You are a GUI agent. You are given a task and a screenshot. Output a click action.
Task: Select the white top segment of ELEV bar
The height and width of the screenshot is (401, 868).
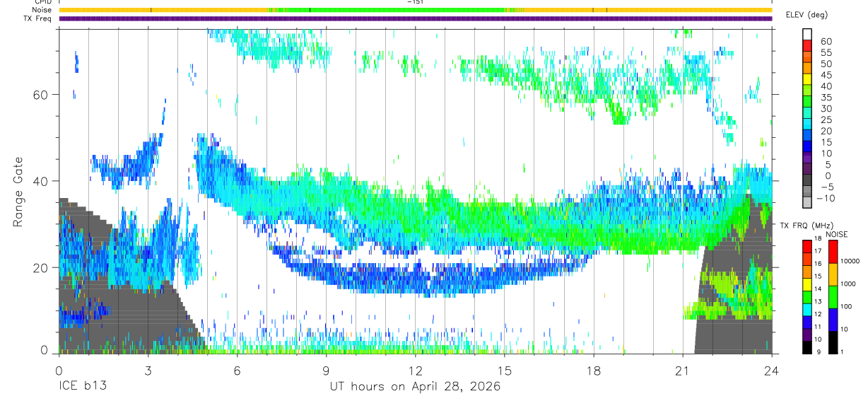[x=807, y=35]
